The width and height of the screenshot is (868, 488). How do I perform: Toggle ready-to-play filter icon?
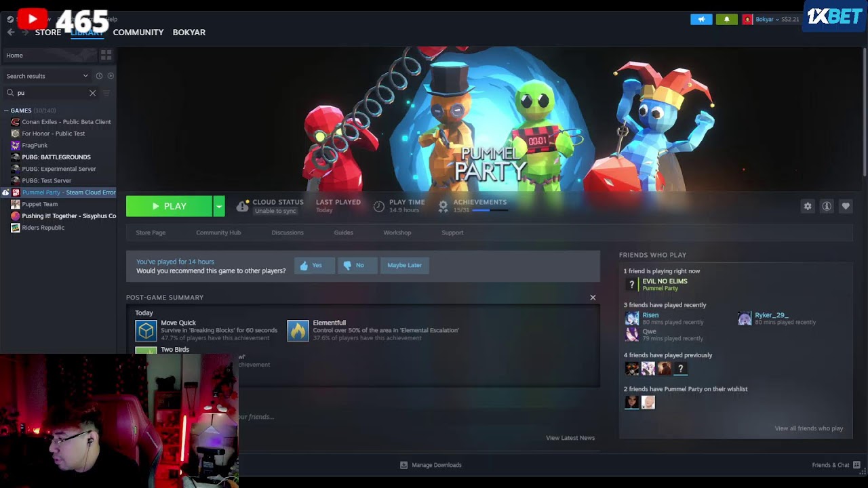[x=111, y=76]
